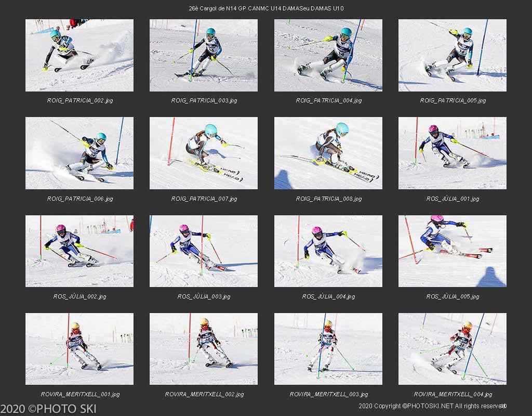The height and width of the screenshot is (416, 532).
Task: Click the ROIG_PATRICIA_002.jpg filename caption
Action: (x=79, y=100)
